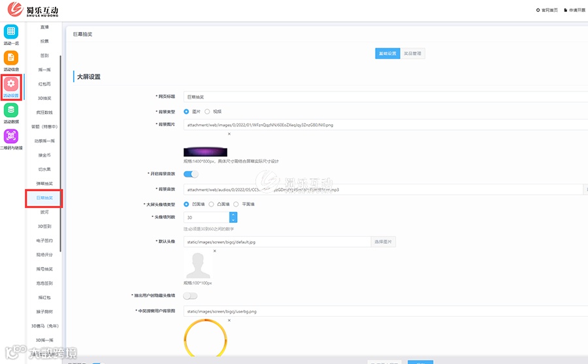Open 3D签到 in the activity menu
This screenshot has width=588, height=364.
(x=44, y=226)
